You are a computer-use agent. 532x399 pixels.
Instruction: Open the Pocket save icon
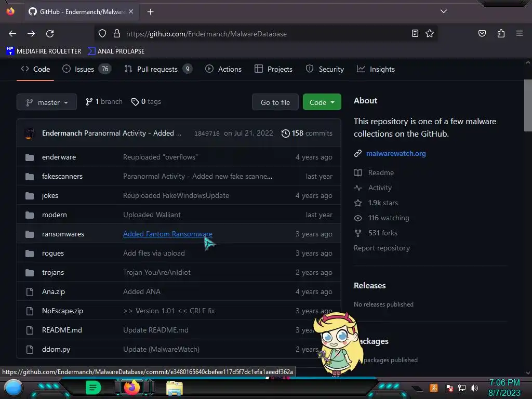[482, 33]
